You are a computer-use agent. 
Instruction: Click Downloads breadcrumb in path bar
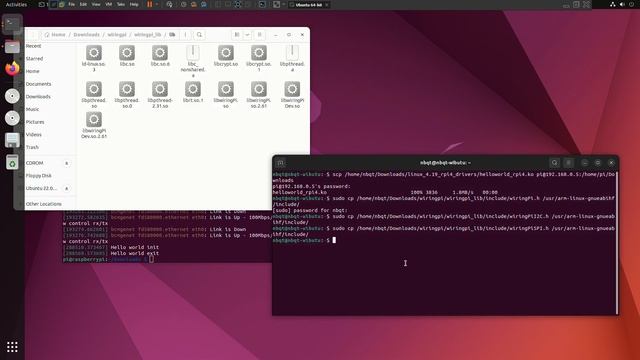[x=87, y=35]
